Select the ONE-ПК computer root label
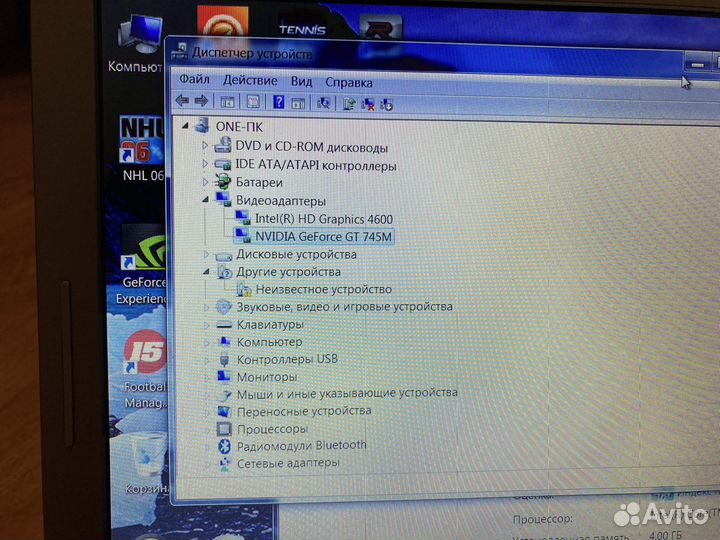The width and height of the screenshot is (720, 540). click(239, 127)
